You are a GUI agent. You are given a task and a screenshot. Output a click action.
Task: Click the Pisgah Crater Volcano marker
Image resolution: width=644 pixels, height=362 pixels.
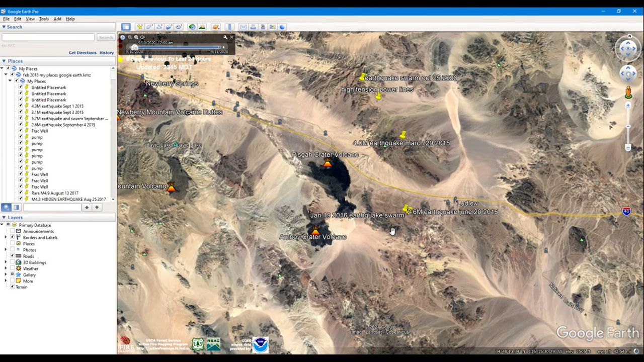pyautogui.click(x=328, y=163)
